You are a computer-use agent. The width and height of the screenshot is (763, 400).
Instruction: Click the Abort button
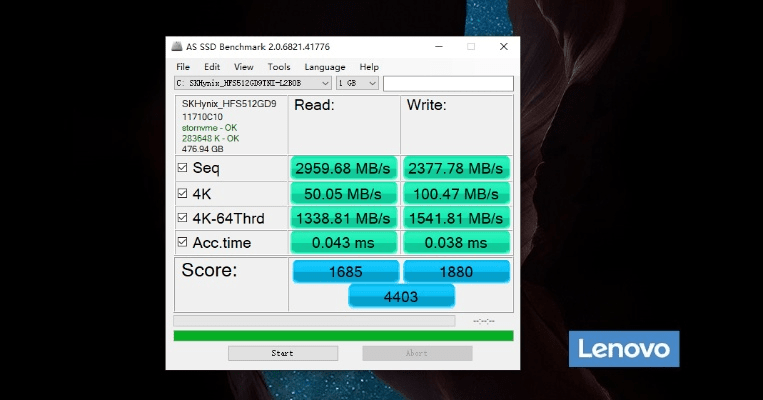click(417, 353)
